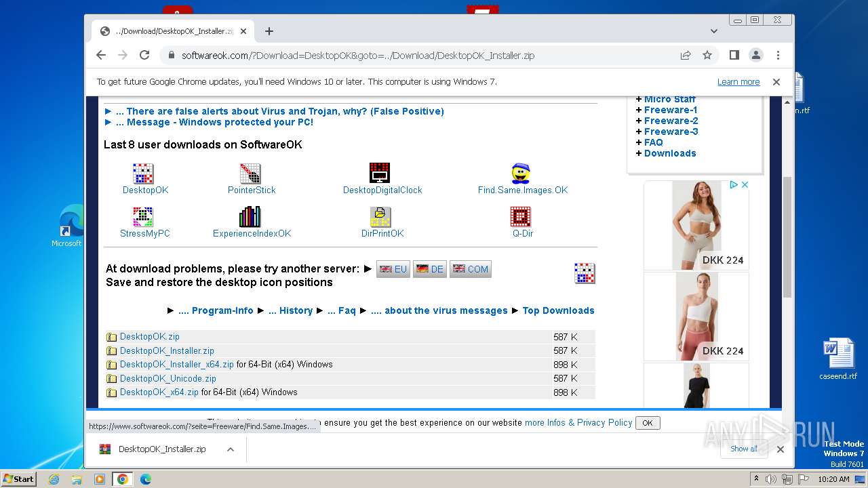Viewport: 868px width, 488px height.
Task: Select the COM download server
Action: pyautogui.click(x=471, y=269)
